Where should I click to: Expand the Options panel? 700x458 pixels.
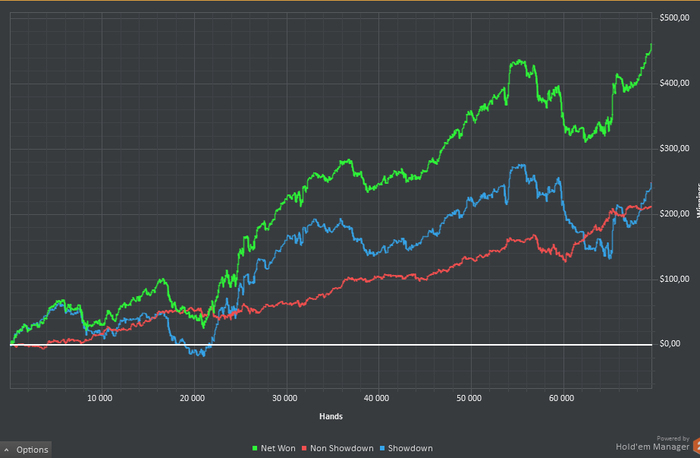pos(26,450)
